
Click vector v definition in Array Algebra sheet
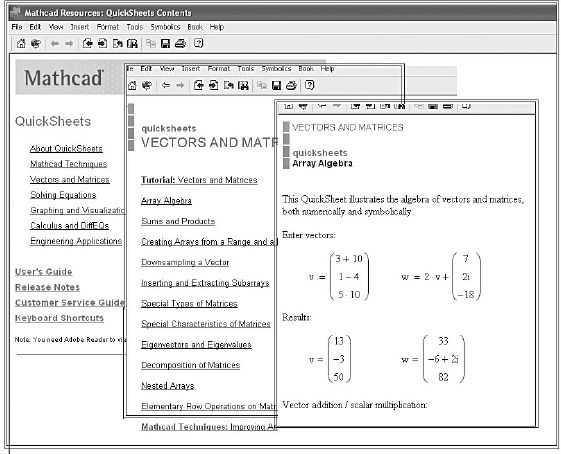[339, 277]
